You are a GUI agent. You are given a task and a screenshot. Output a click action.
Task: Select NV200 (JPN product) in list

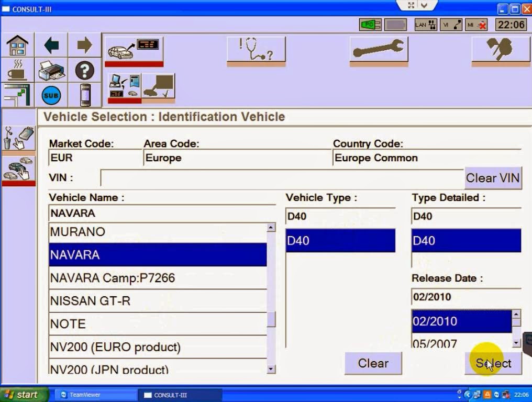(x=158, y=367)
